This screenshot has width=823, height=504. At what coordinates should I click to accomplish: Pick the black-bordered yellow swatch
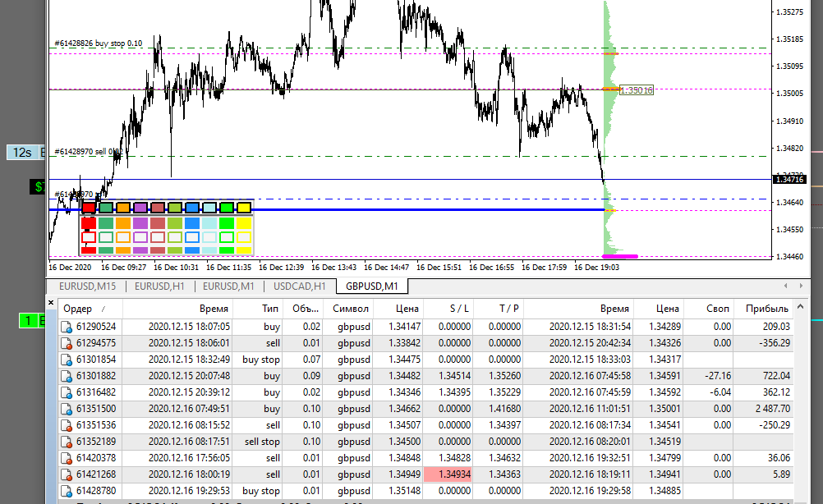coord(244,208)
